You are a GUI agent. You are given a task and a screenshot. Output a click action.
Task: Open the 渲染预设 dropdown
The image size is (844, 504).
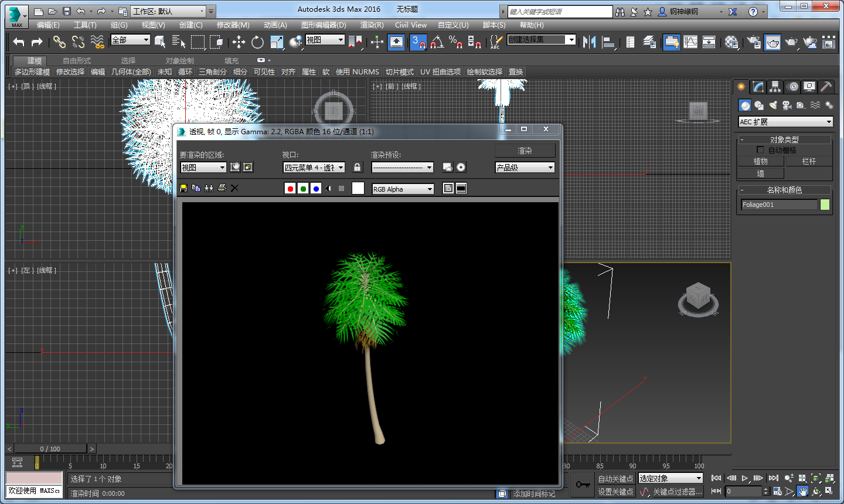coord(403,168)
